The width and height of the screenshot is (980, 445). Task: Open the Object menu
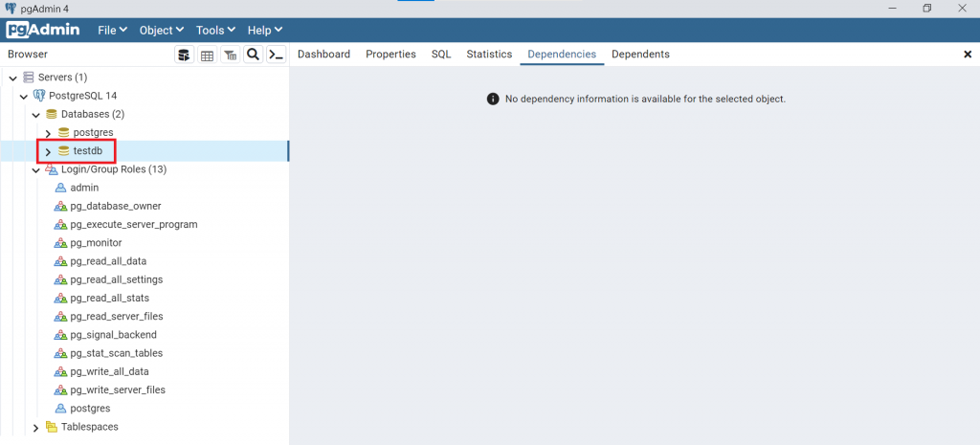pyautogui.click(x=161, y=30)
